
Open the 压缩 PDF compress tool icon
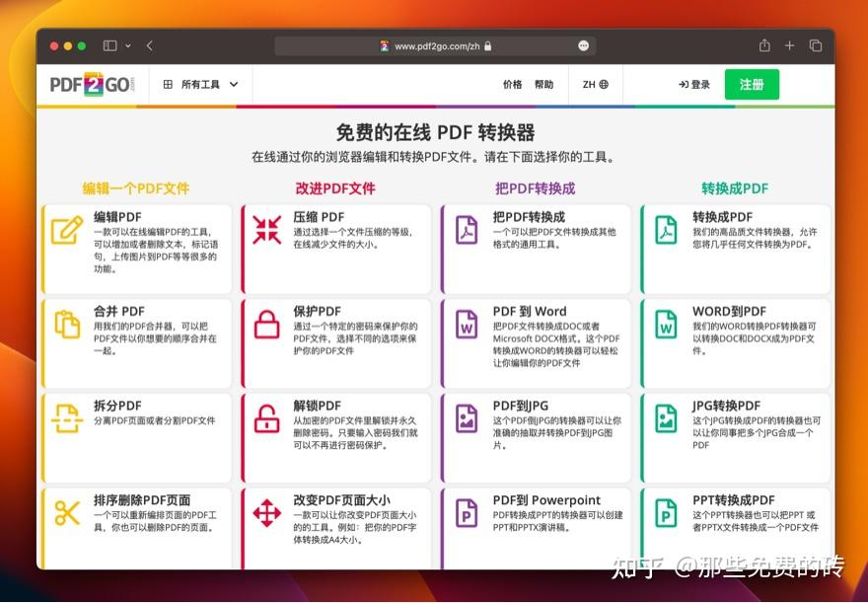266,228
